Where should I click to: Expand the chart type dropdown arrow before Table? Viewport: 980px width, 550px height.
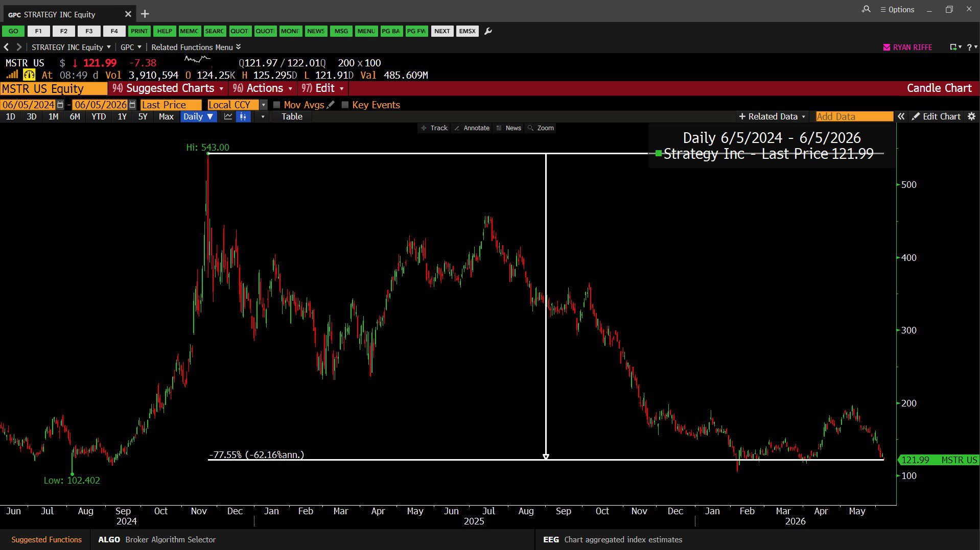[x=263, y=116]
